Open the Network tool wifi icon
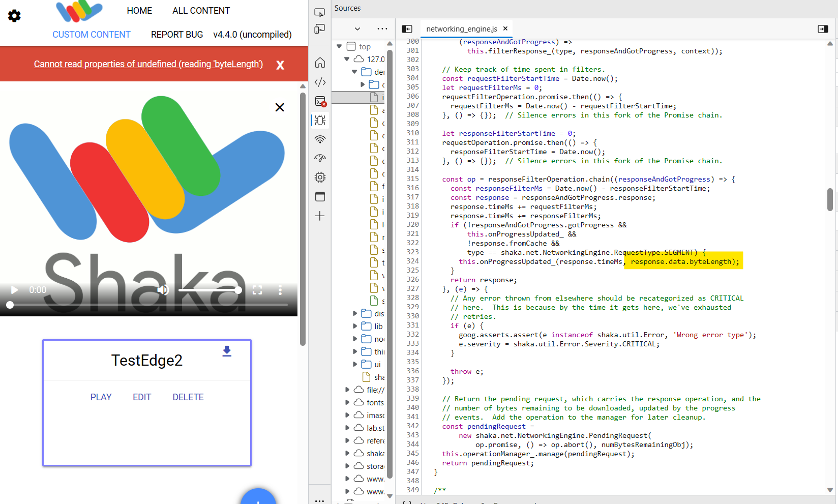The height and width of the screenshot is (504, 838). click(x=320, y=139)
